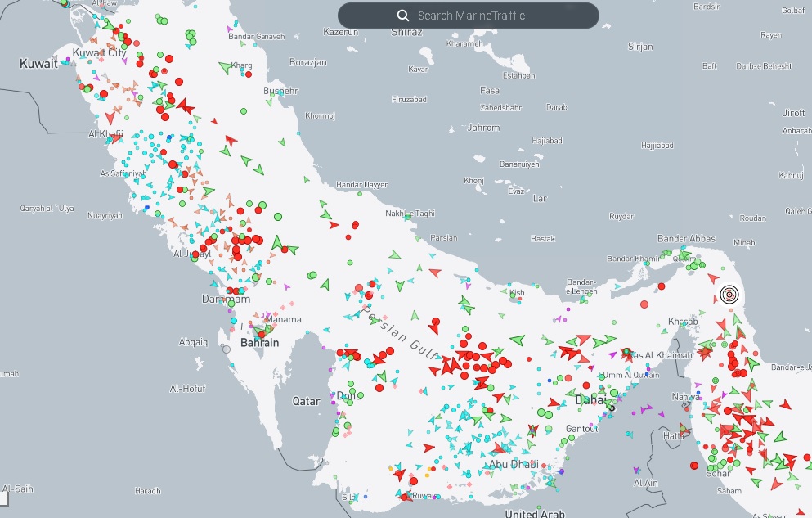Click the Bandar Abbas map label
The width and height of the screenshot is (812, 518).
686,238
